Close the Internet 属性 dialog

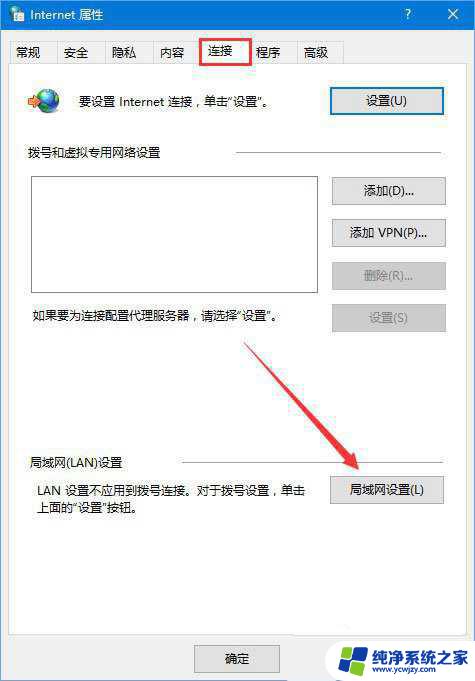pyautogui.click(x=453, y=14)
